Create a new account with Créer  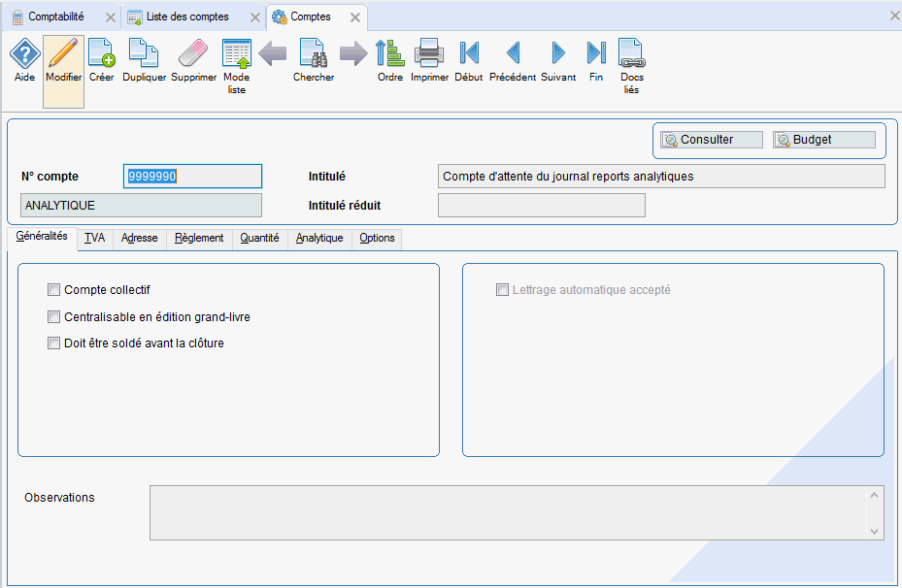tap(101, 55)
